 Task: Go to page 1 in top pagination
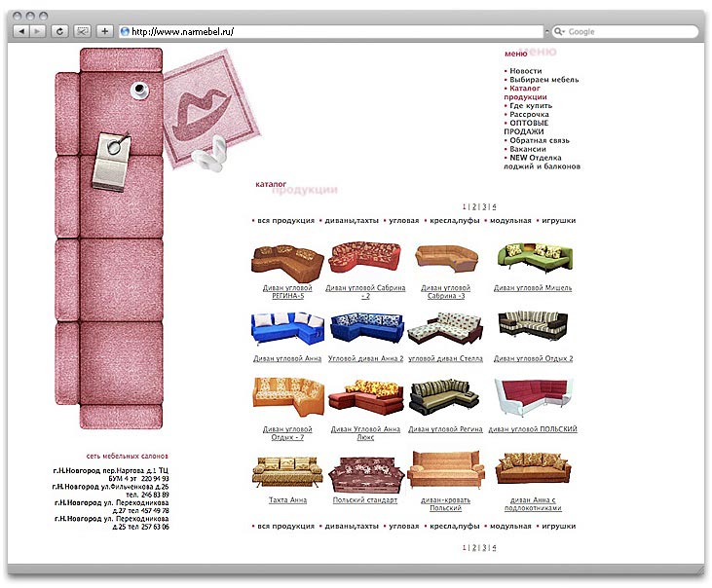click(464, 206)
